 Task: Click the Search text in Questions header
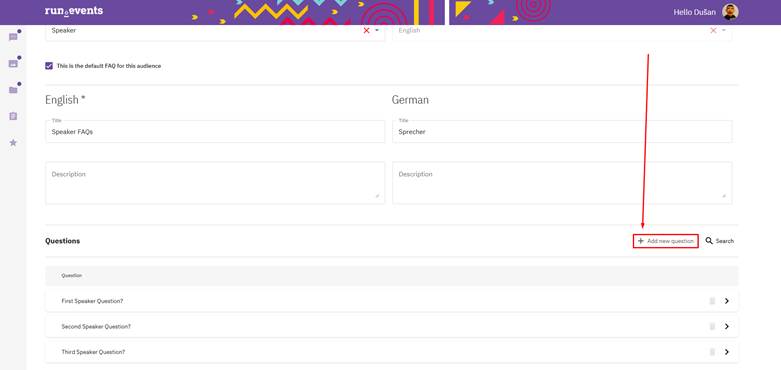725,241
